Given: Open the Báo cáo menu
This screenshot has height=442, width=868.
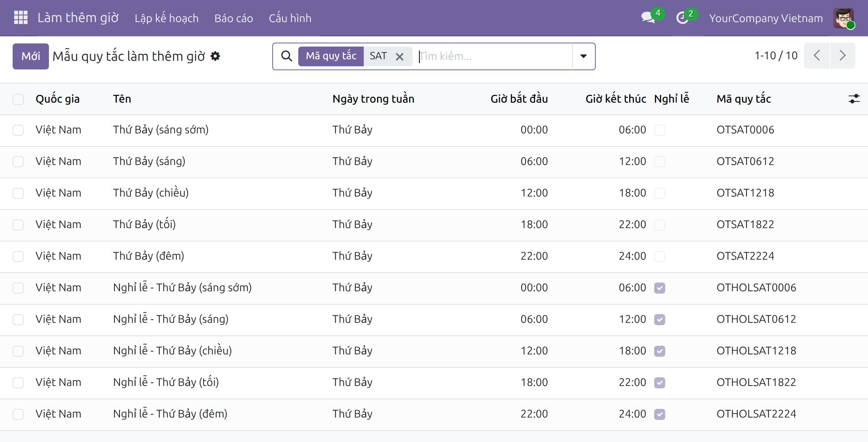Looking at the screenshot, I should 234,18.
